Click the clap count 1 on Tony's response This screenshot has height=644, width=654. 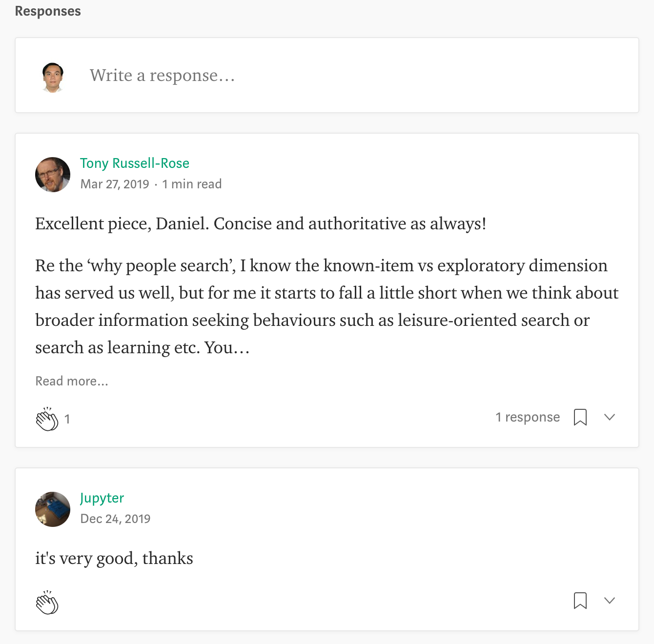click(x=67, y=419)
